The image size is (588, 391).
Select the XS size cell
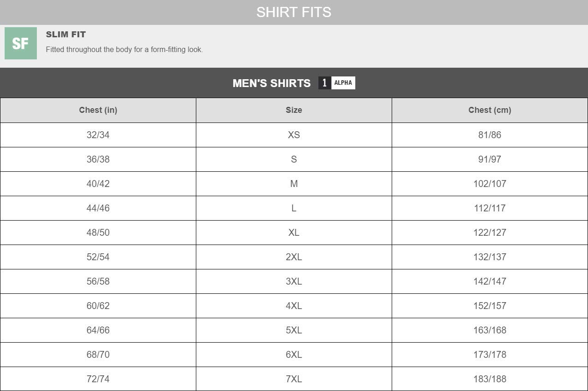(x=294, y=135)
